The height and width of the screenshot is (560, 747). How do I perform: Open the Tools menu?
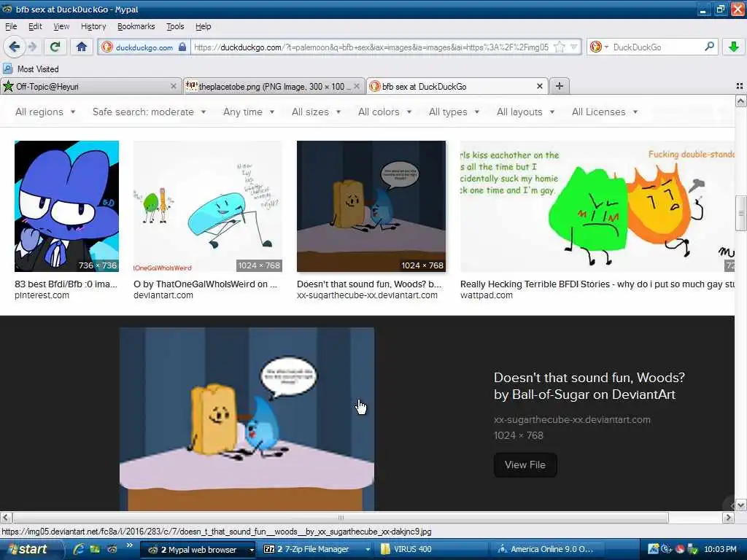coord(175,26)
